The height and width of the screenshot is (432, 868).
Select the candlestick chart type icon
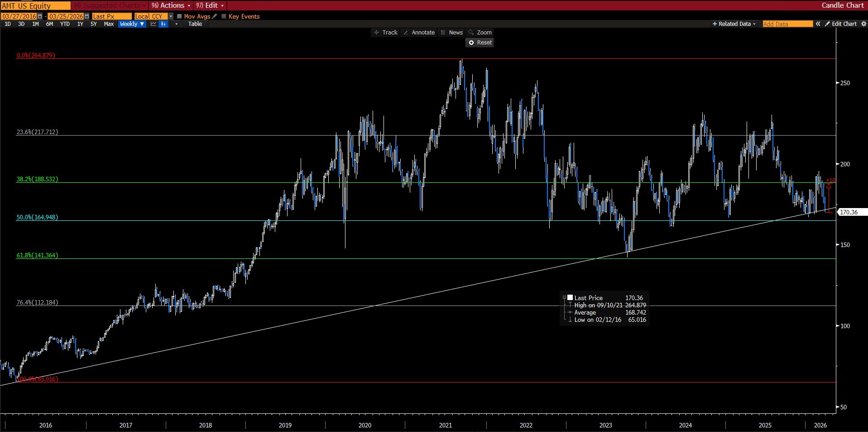click(163, 24)
